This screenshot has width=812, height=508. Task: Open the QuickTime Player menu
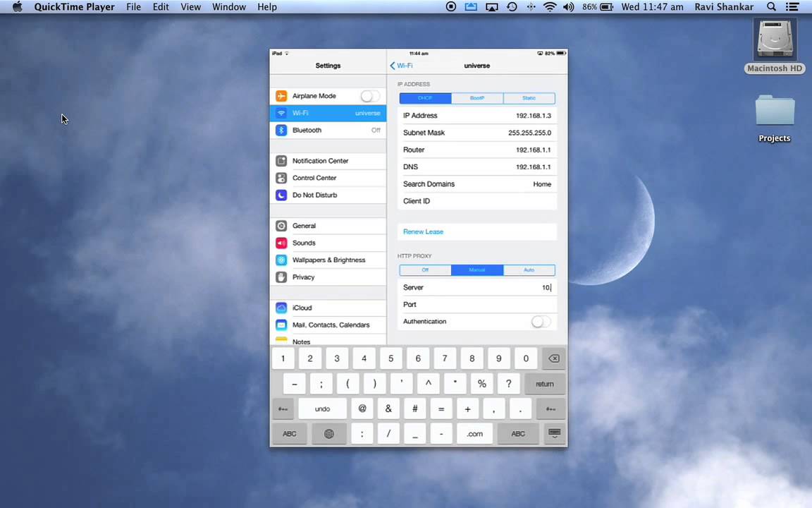tap(75, 7)
